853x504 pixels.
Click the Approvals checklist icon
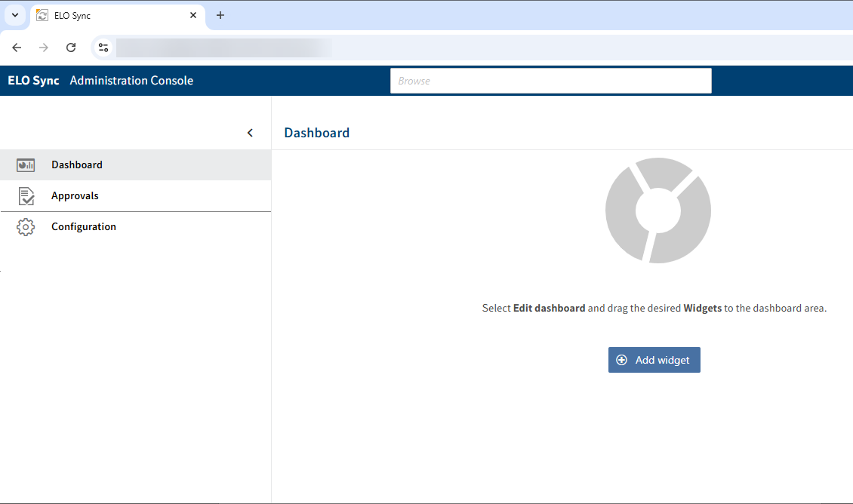[x=26, y=196]
